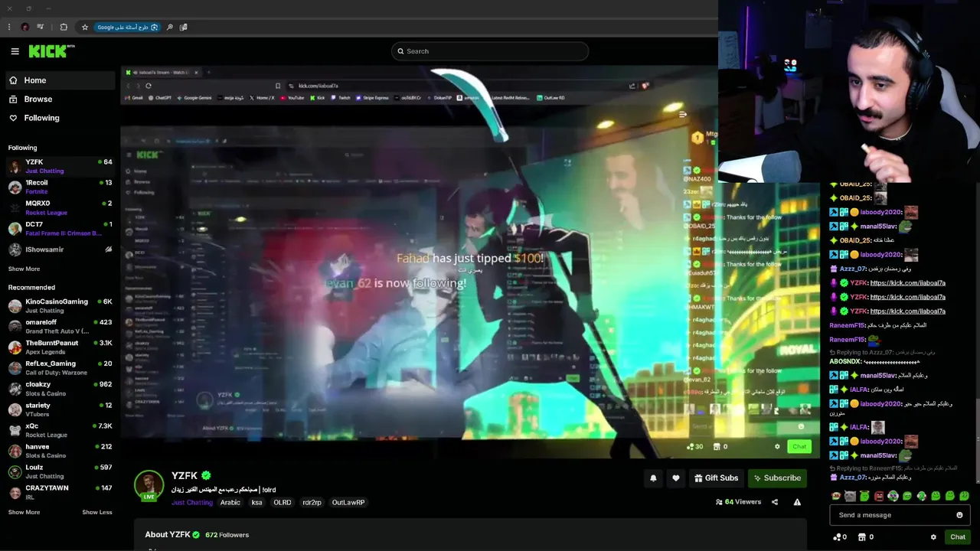This screenshot has width=980, height=551.
Task: Open hanvee Slots & Casino channel
Action: point(60,451)
